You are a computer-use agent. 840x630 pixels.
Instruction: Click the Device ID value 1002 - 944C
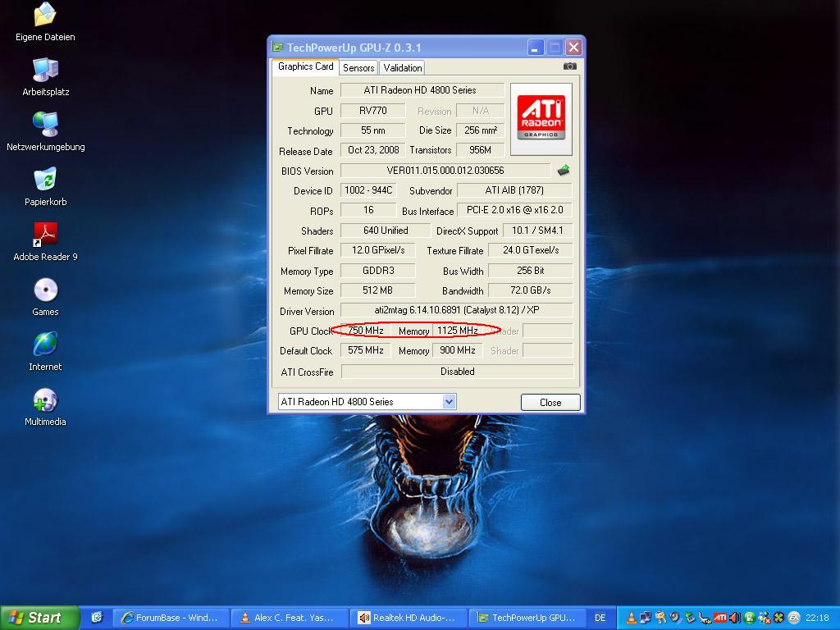point(368,190)
